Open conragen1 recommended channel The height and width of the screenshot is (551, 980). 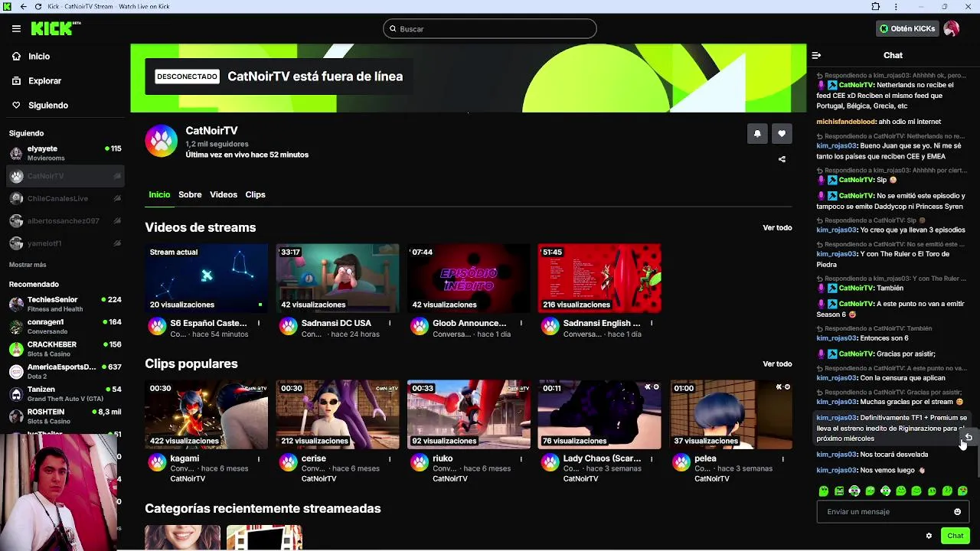pos(65,327)
